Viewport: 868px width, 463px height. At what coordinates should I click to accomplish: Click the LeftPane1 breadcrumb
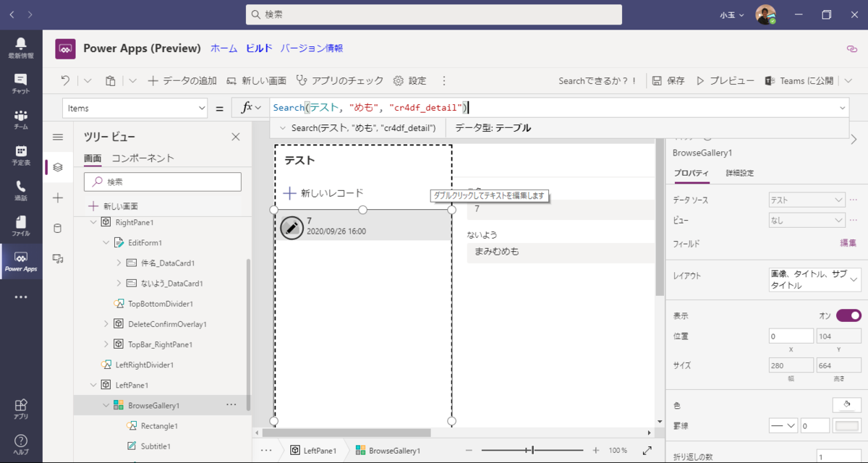click(x=313, y=450)
